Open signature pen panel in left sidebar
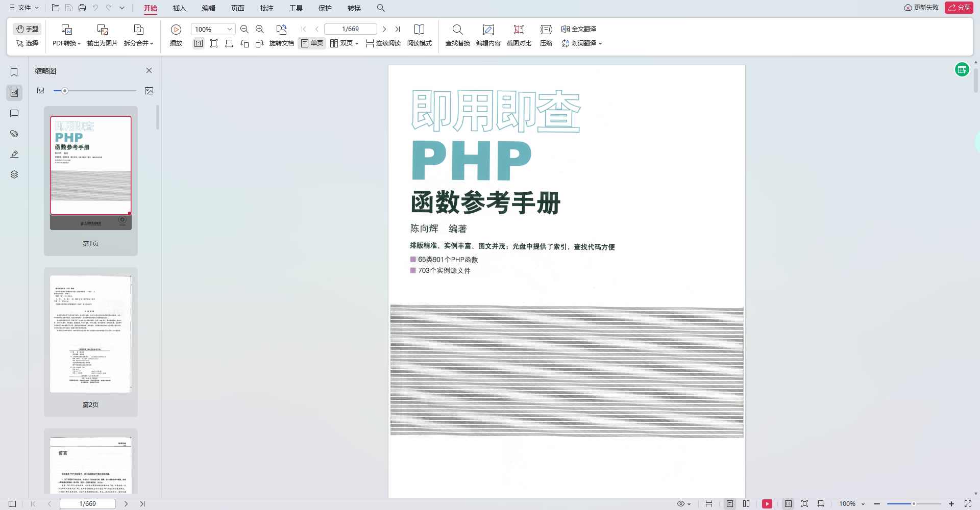This screenshot has width=980, height=510. (x=14, y=154)
